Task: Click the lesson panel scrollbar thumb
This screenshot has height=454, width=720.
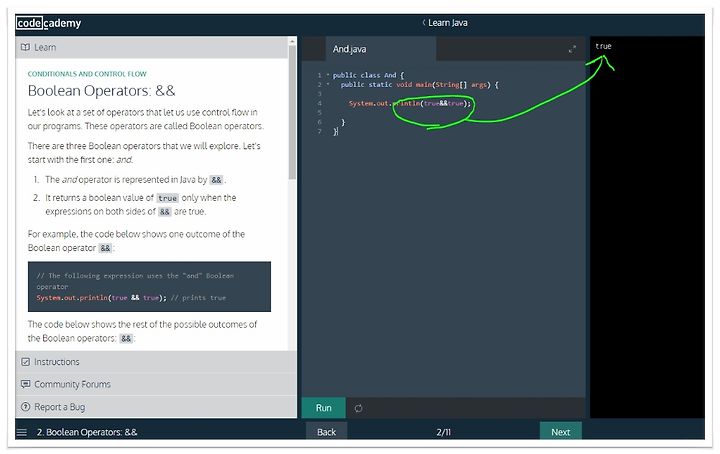Action: 292,112
